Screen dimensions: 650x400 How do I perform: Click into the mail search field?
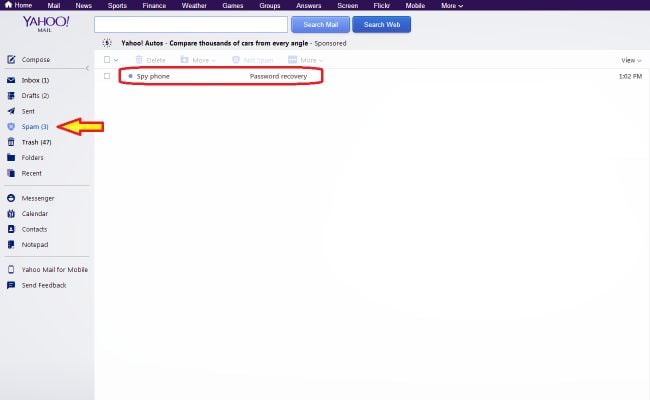[191, 24]
